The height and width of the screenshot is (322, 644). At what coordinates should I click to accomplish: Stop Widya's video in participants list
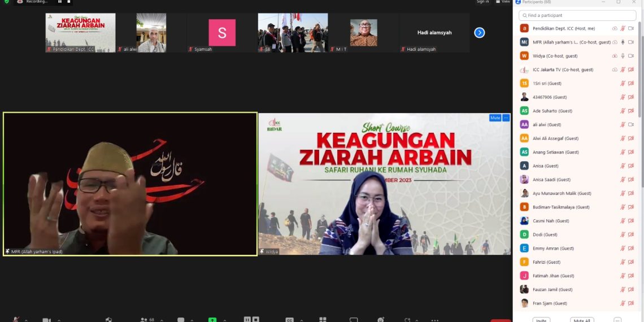[631, 56]
